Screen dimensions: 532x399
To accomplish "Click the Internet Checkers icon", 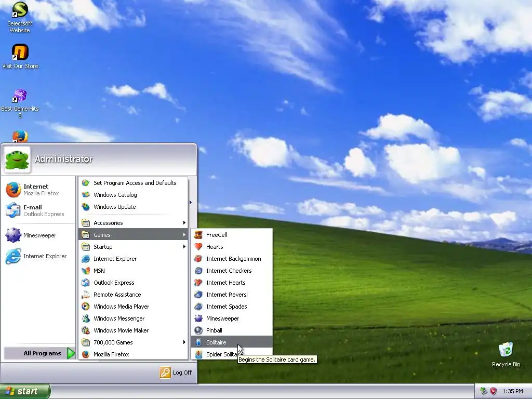I will tap(198, 270).
